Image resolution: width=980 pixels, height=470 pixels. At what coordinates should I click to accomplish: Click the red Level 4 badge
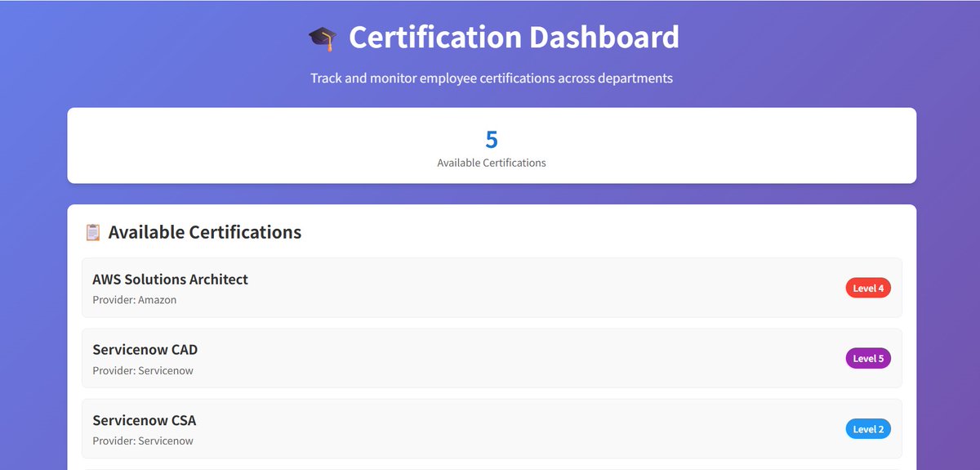(868, 288)
